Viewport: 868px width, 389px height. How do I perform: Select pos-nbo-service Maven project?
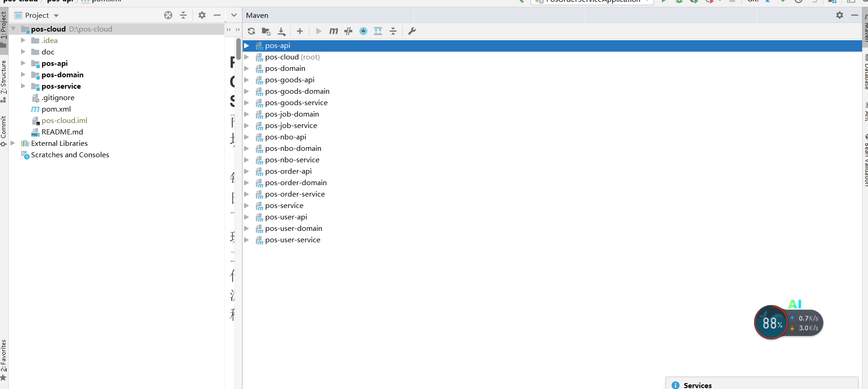(292, 160)
